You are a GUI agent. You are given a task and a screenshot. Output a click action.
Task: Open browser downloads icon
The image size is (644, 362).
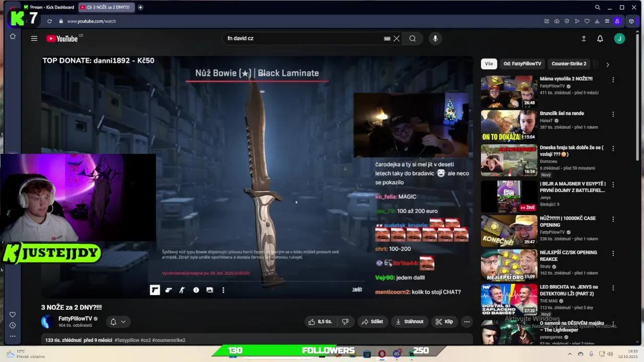point(597,21)
